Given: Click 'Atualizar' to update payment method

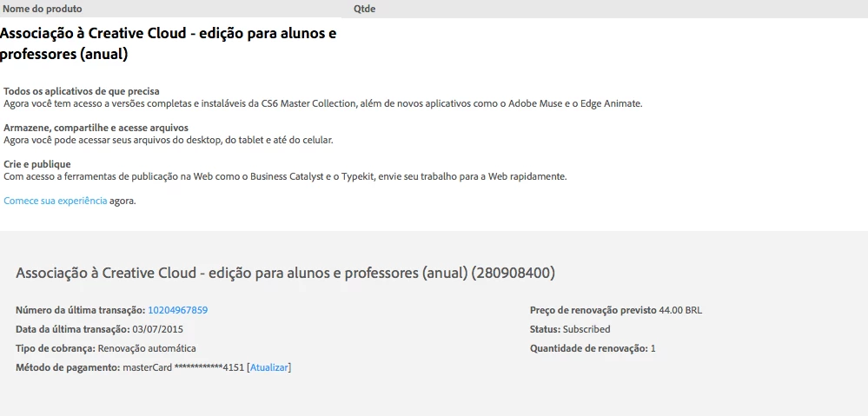Looking at the screenshot, I should 269,367.
